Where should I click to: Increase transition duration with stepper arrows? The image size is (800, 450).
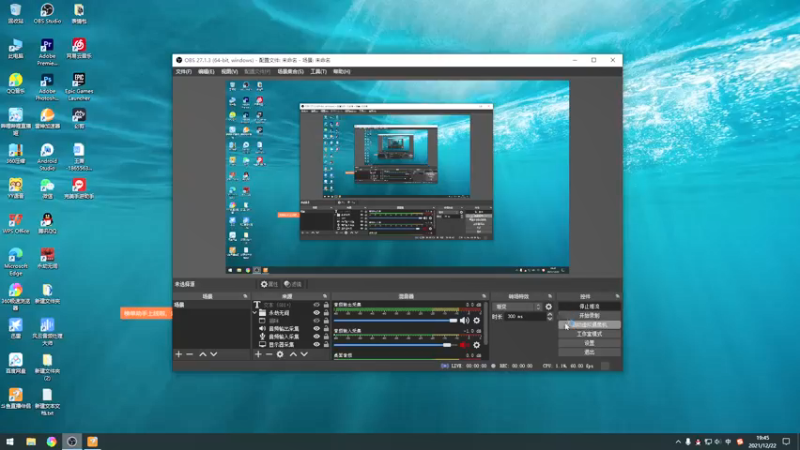point(549,315)
